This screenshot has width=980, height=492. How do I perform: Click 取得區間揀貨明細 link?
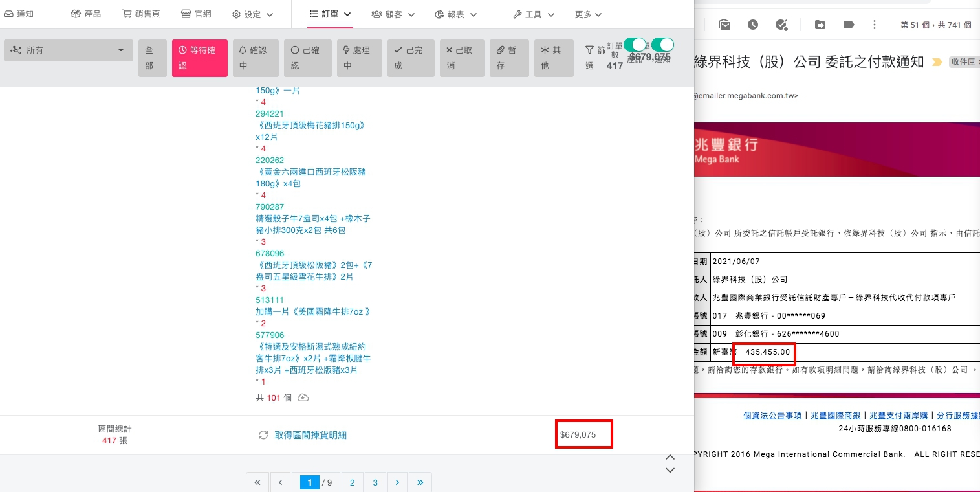[x=310, y=435]
